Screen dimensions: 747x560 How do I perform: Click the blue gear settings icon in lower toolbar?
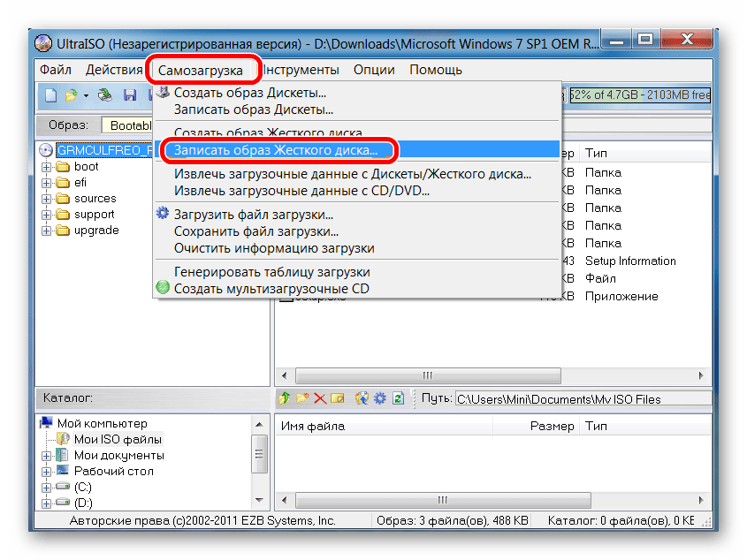[x=380, y=399]
